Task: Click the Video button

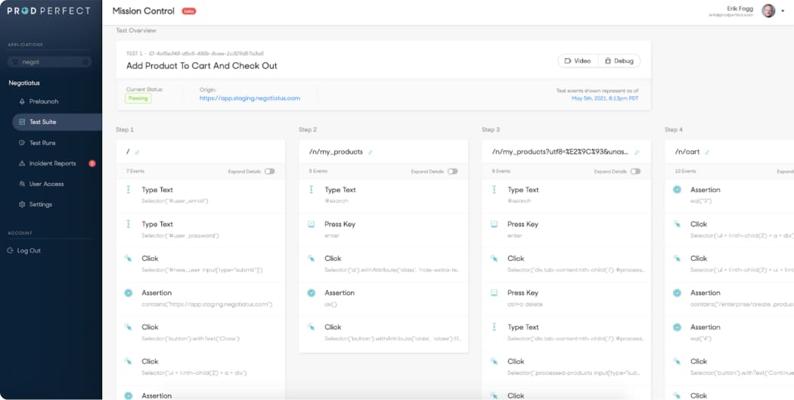Action: pos(578,61)
